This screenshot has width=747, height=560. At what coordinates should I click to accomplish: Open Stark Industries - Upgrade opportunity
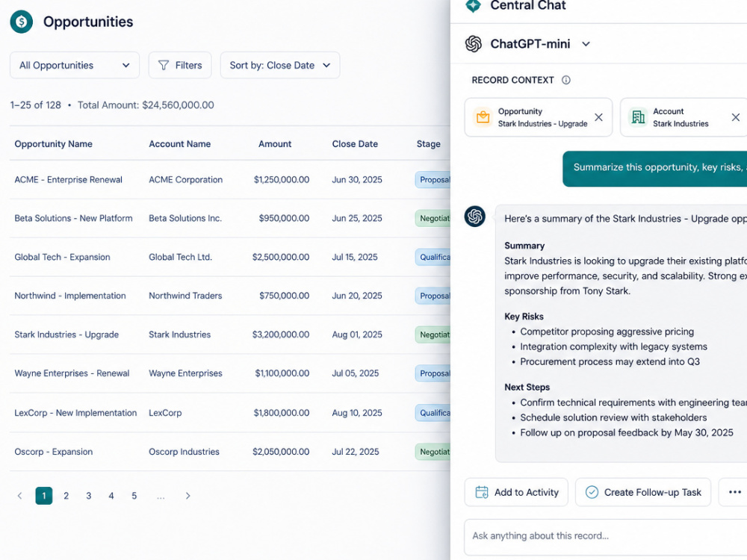point(66,335)
